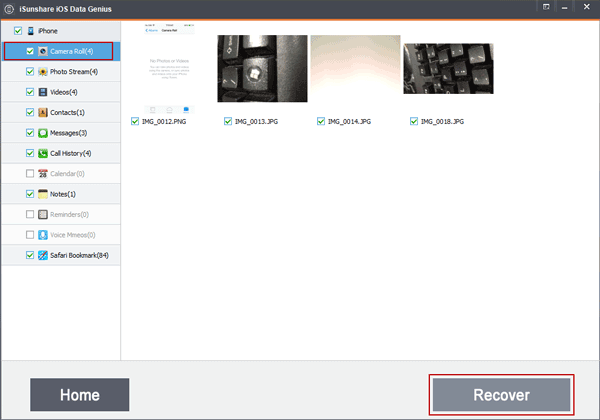Screen dimensions: 600x420
Task: Click the Calendar icon
Action: (x=43, y=174)
